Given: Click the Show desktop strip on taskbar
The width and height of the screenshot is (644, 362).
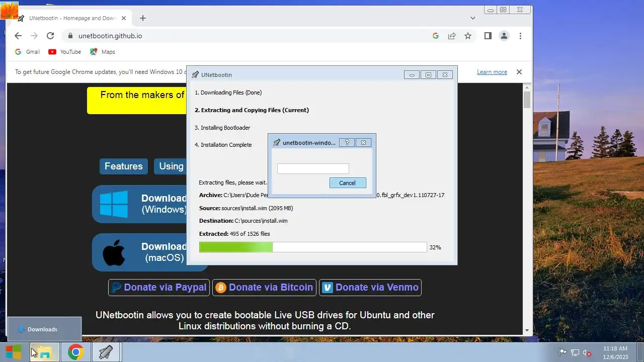Looking at the screenshot, I should pyautogui.click(x=640, y=352).
